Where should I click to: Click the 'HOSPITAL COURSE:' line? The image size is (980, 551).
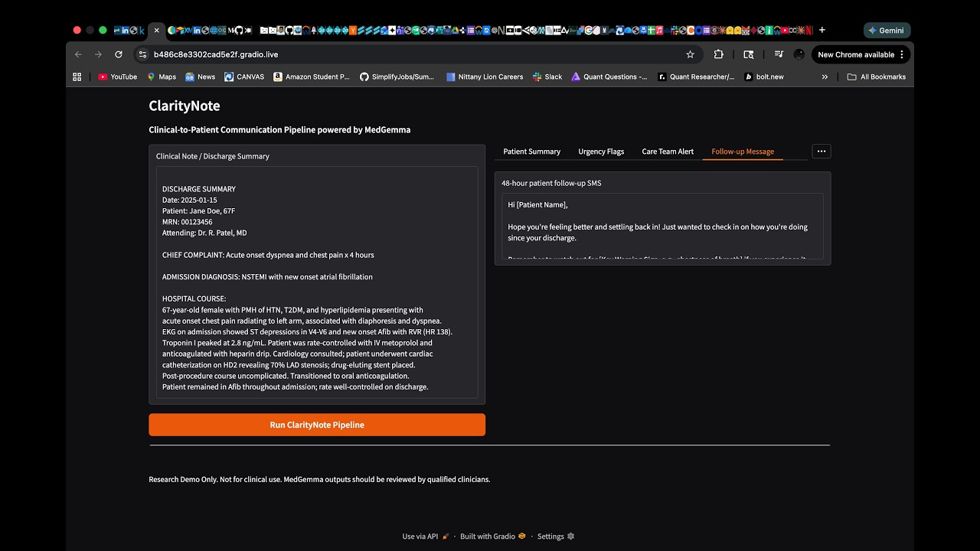pos(194,298)
